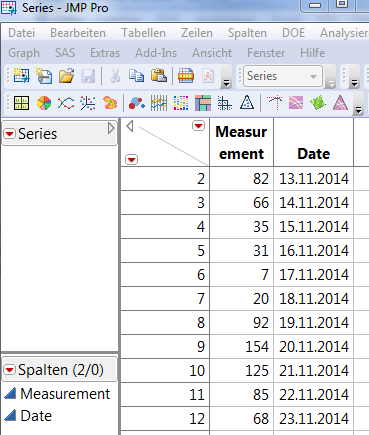Open the Ansicht menu
The height and width of the screenshot is (435, 369).
click(212, 53)
